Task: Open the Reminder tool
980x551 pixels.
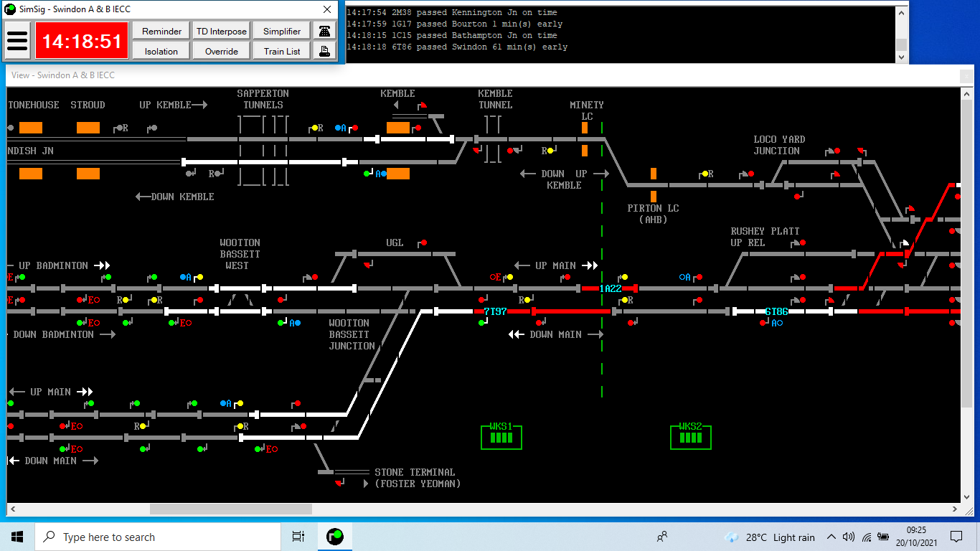Action: (x=161, y=31)
